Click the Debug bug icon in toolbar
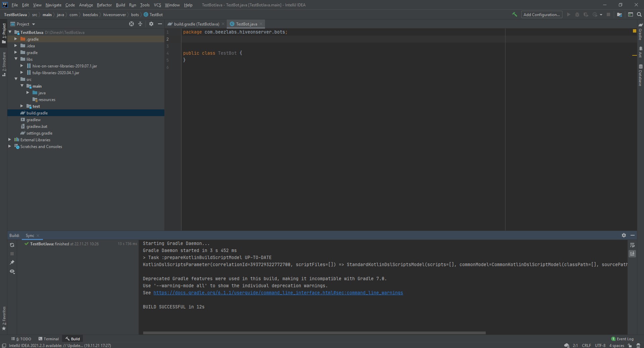The image size is (644, 348). [x=577, y=14]
